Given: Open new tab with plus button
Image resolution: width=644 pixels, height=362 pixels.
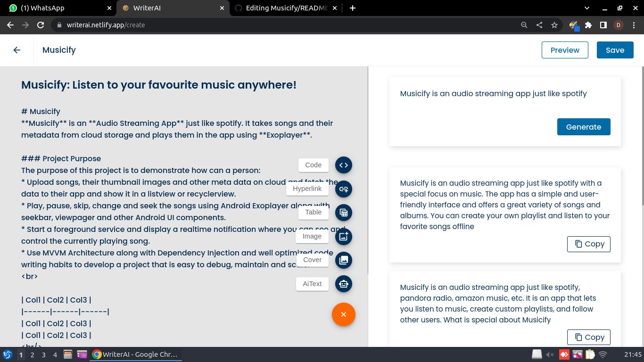Looking at the screenshot, I should (353, 8).
